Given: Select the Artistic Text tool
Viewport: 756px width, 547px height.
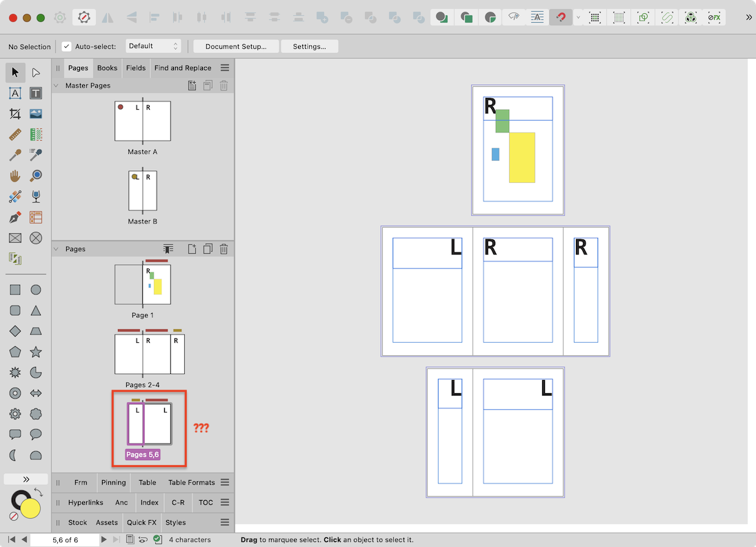Looking at the screenshot, I should pyautogui.click(x=14, y=93).
